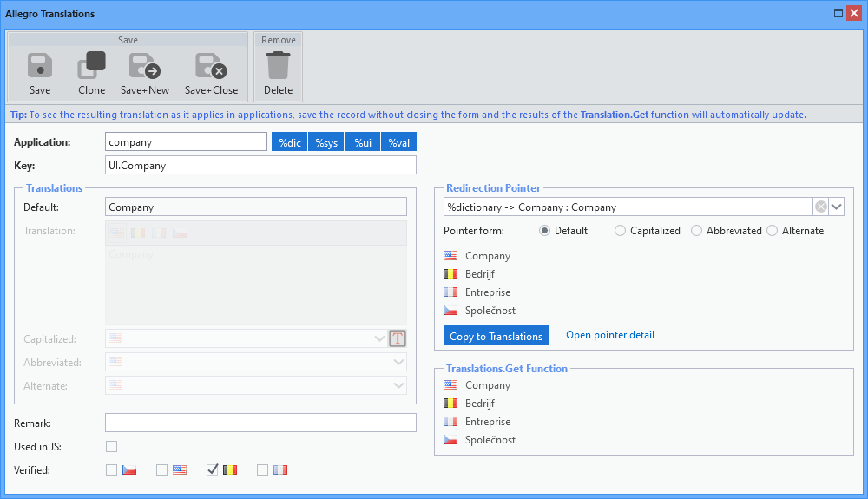Image resolution: width=868 pixels, height=499 pixels.
Task: Click the US flag in Translation tabs
Action: [117, 233]
